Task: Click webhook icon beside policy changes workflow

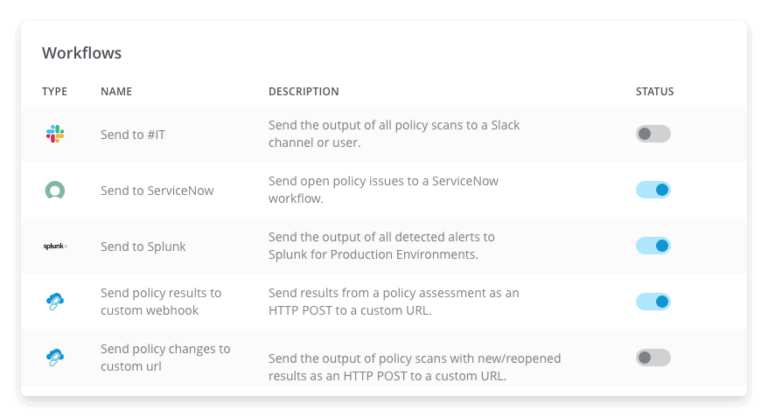Action: tap(55, 357)
